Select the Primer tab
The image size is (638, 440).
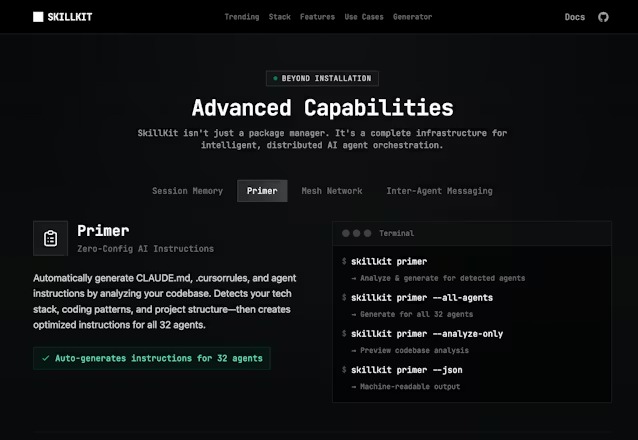click(x=262, y=191)
